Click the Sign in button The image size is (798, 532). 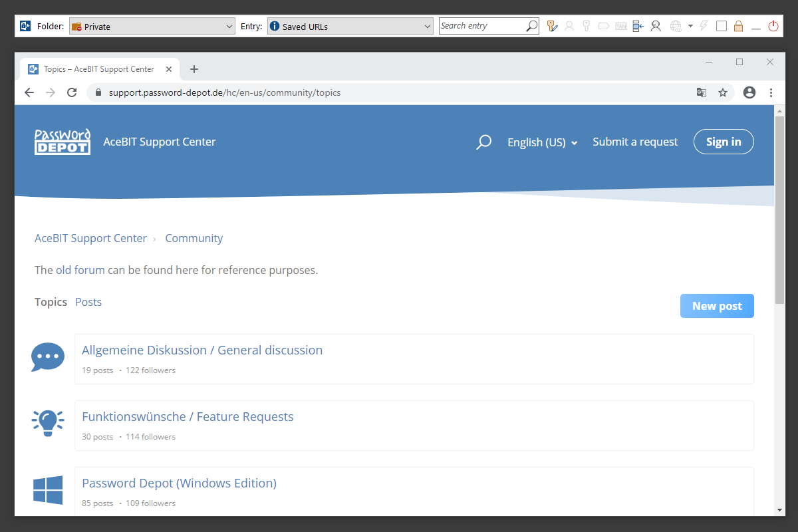[x=724, y=142]
